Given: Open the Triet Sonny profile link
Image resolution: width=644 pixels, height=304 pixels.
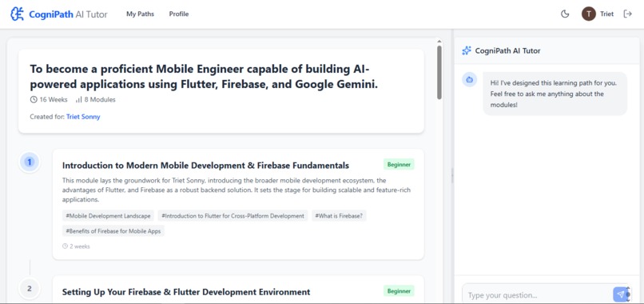Looking at the screenshot, I should click(x=83, y=117).
